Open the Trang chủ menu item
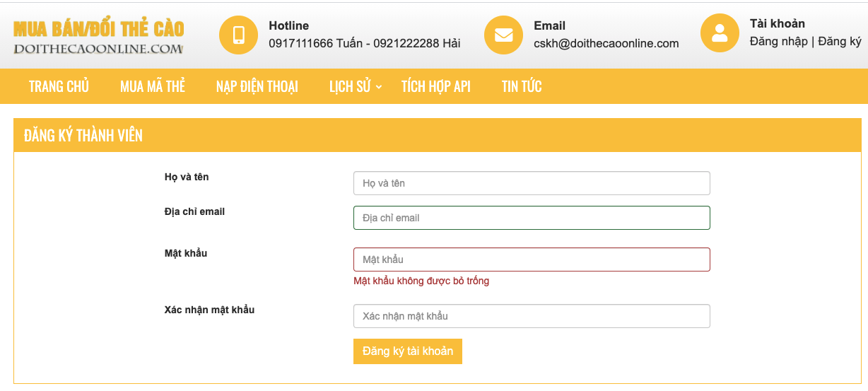 tap(59, 86)
